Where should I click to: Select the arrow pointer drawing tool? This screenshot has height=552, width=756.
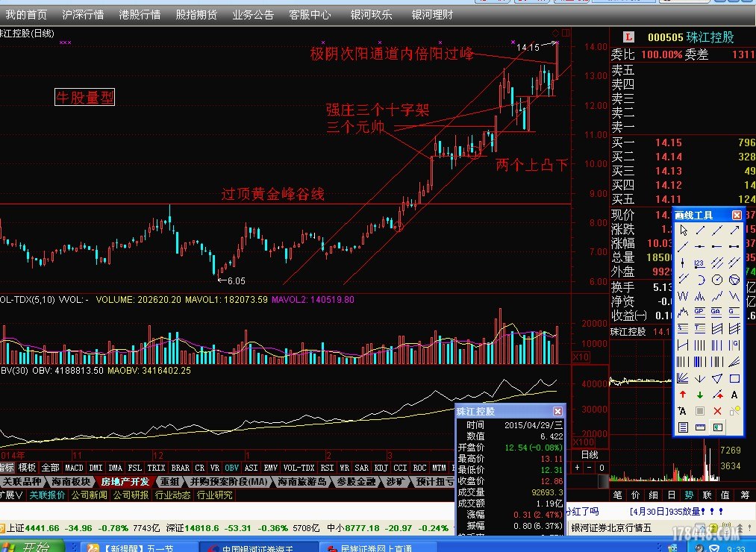(683, 230)
